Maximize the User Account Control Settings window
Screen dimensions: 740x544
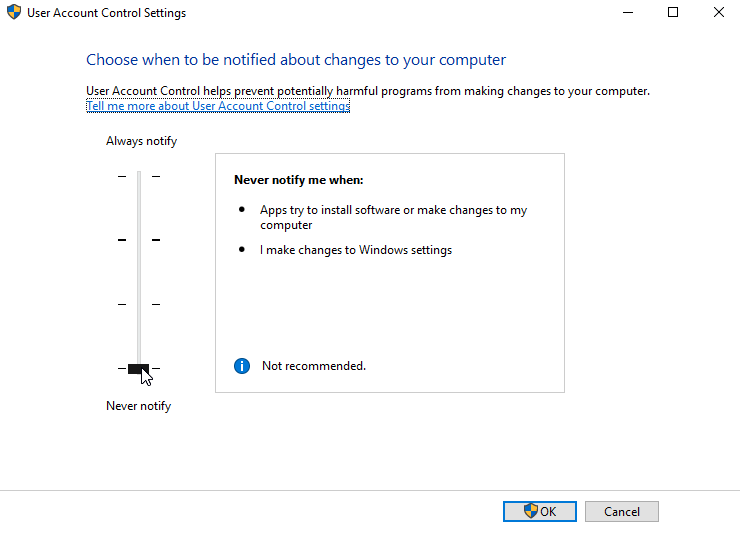(x=673, y=12)
